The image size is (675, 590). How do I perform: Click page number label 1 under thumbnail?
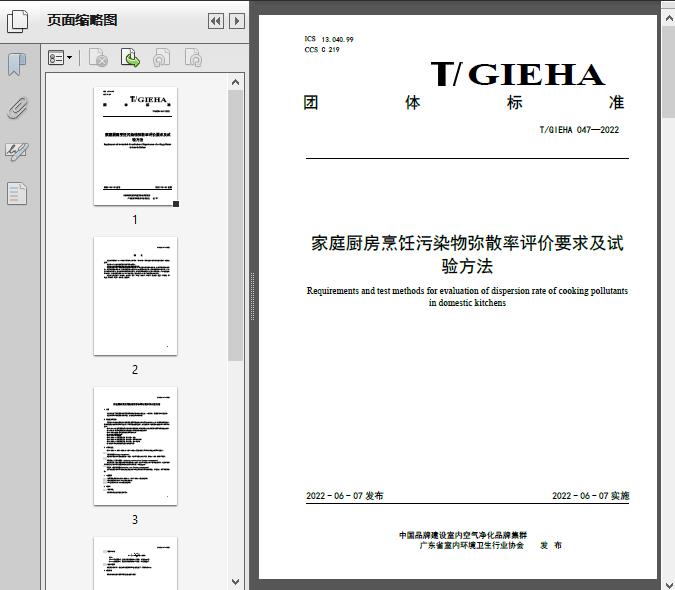pos(135,220)
